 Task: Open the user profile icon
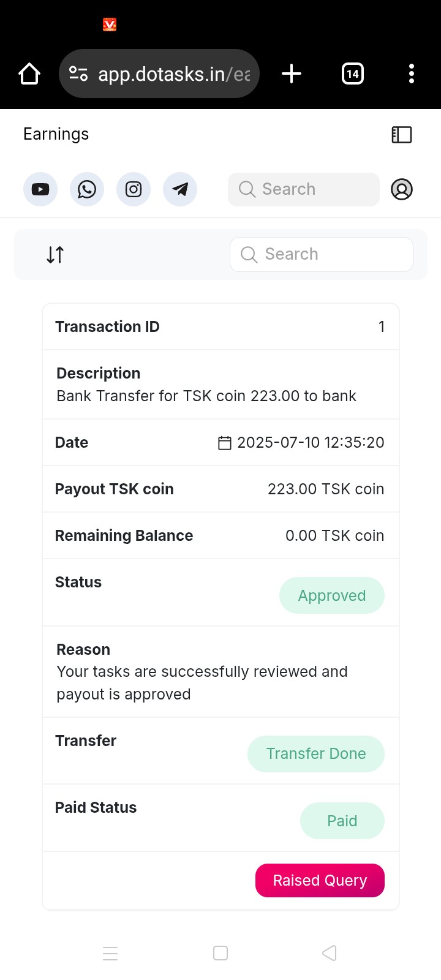(402, 189)
